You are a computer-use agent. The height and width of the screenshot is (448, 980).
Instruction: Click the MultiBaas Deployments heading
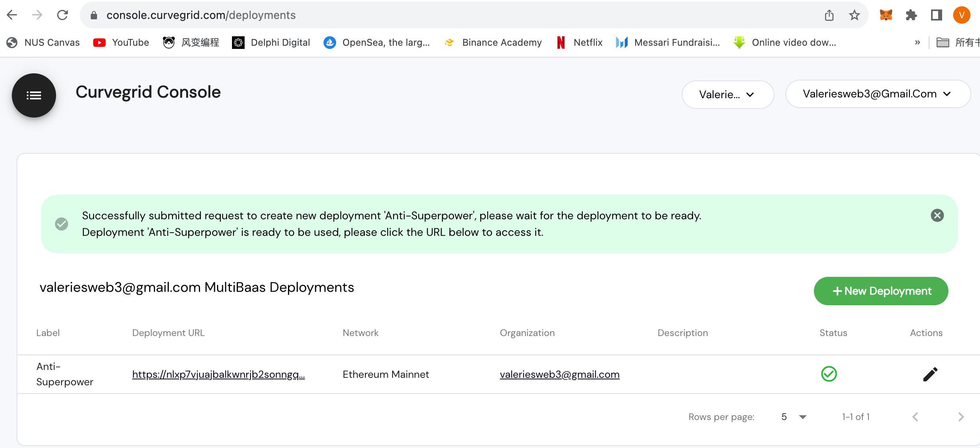196,287
